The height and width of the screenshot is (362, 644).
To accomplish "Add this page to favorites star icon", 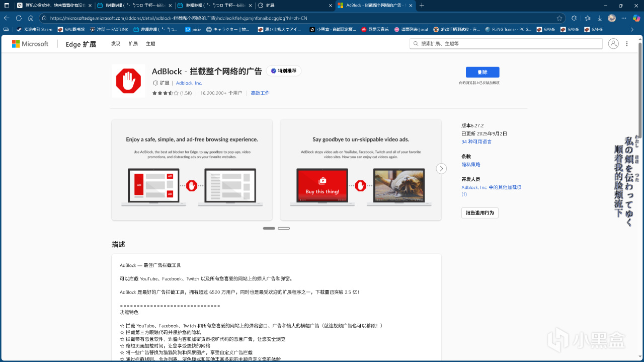I will coord(559,18).
